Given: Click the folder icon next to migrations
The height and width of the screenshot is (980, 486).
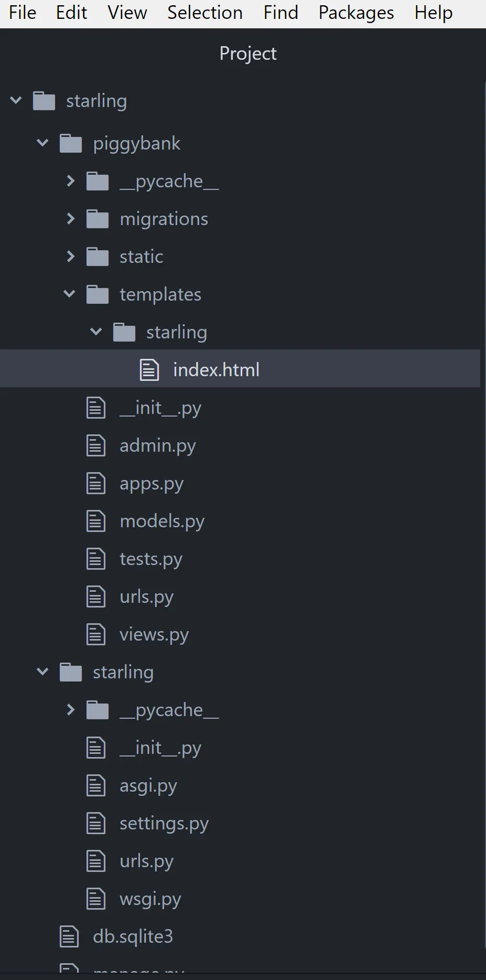Looking at the screenshot, I should pyautogui.click(x=98, y=219).
